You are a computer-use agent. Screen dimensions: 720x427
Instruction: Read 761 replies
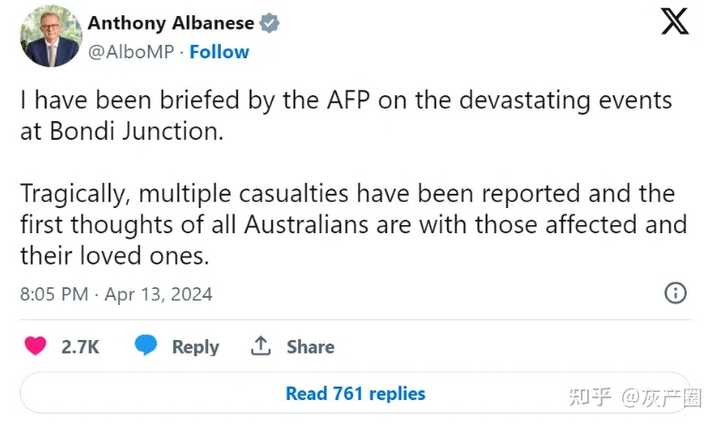click(x=355, y=393)
